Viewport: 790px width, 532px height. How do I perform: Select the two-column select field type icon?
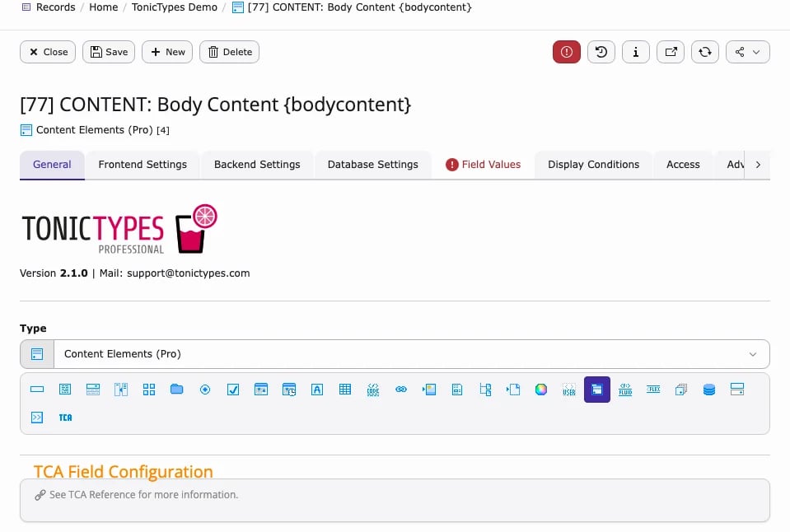[x=121, y=390]
